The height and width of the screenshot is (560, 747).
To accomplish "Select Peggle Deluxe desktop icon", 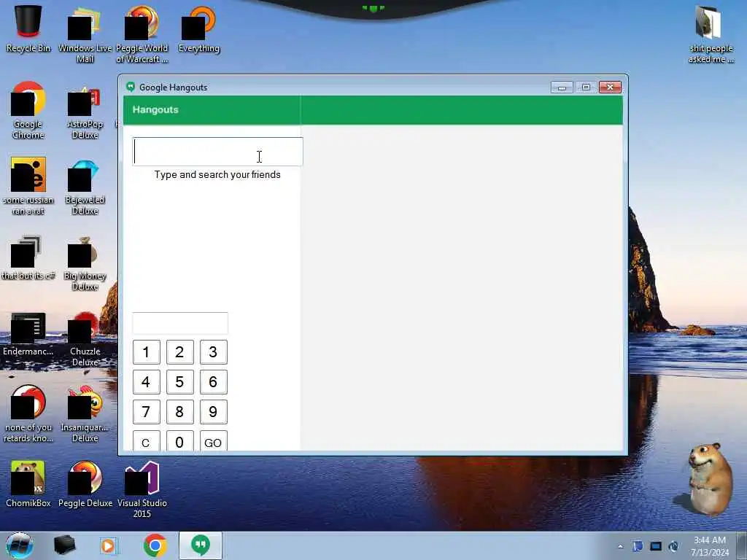I will tap(85, 483).
